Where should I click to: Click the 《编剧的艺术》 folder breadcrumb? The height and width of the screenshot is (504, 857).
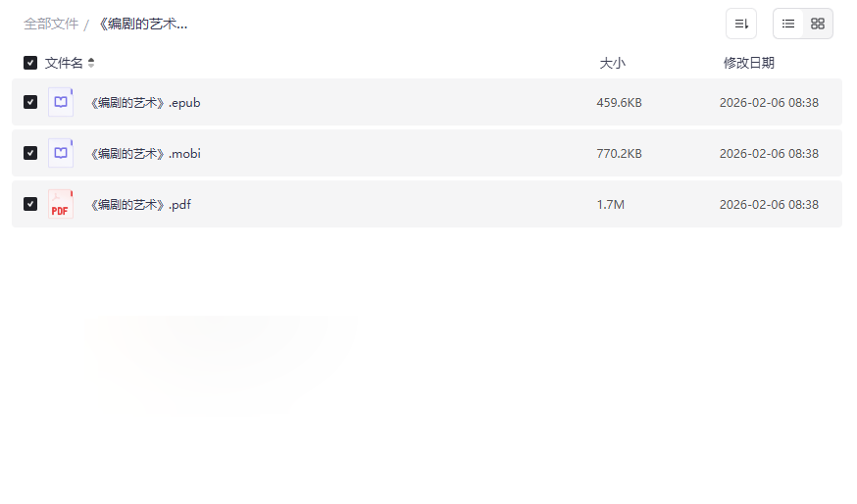coord(142,24)
